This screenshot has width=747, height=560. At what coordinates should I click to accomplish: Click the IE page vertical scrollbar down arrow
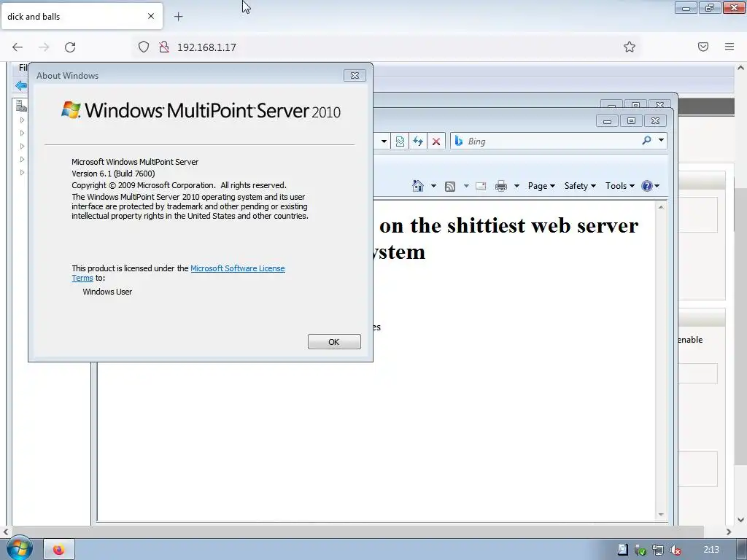661,514
